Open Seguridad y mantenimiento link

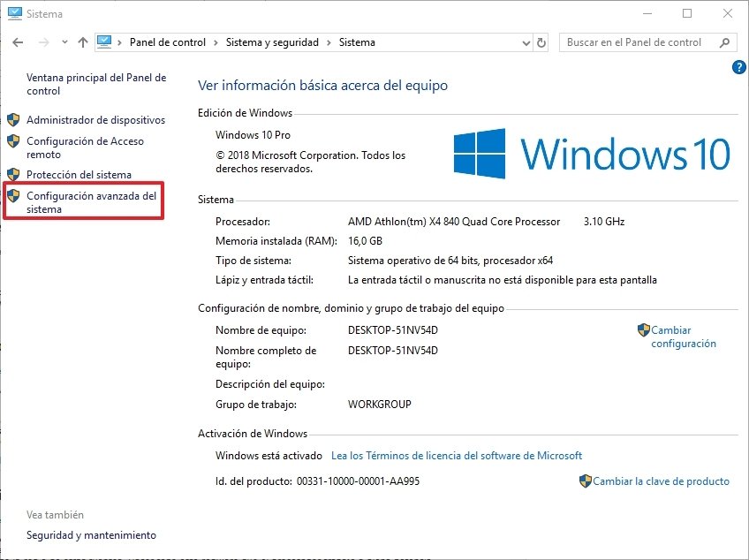pos(91,535)
